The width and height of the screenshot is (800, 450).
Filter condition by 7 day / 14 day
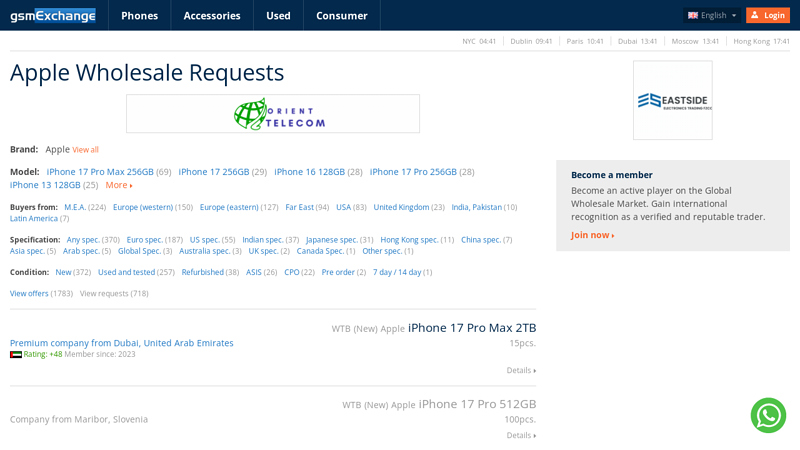(397, 272)
